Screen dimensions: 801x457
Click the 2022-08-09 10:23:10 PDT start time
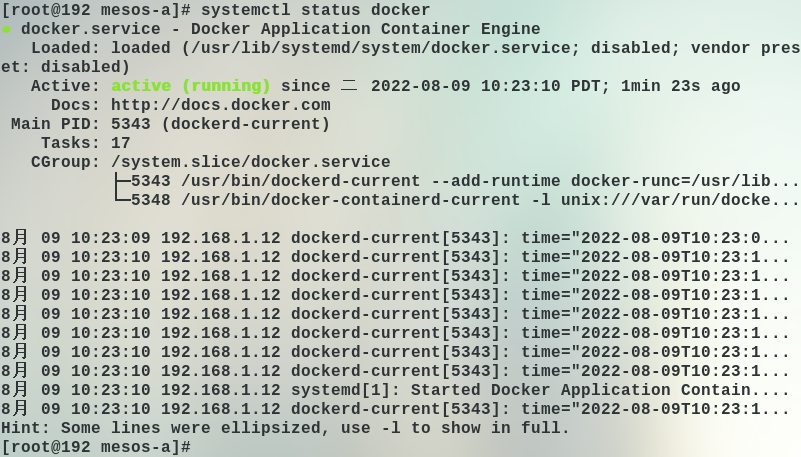click(485, 86)
